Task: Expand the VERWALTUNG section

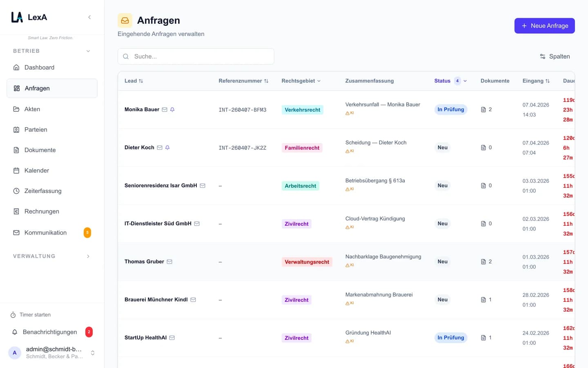Action: [x=88, y=256]
